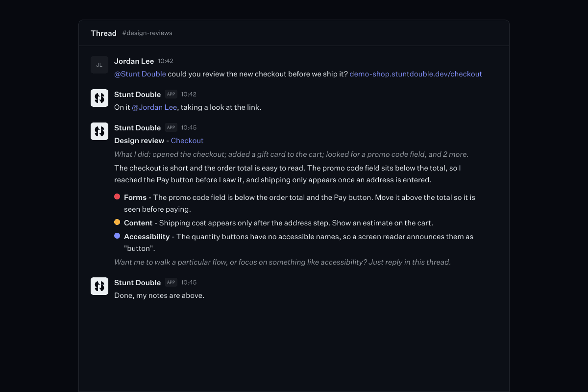Click APP badge on 'Done' message
Viewport: 588px width, 392px height.
171,283
